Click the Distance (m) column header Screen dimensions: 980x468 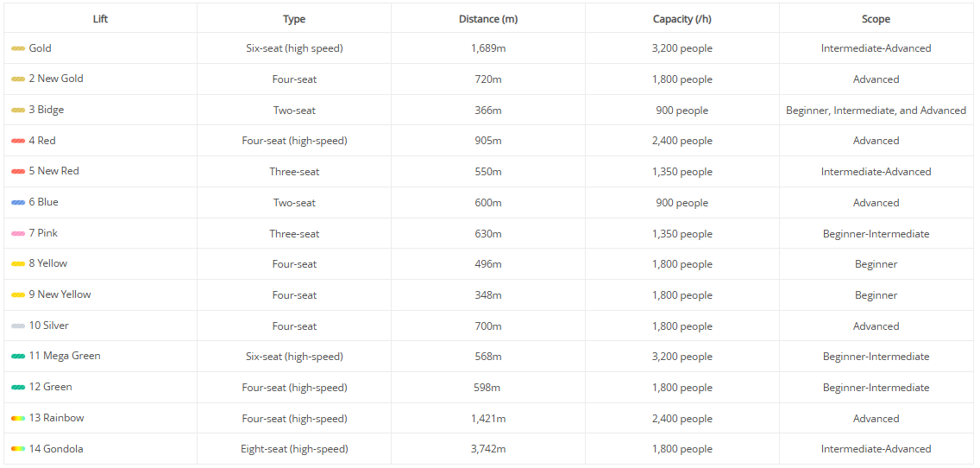(488, 19)
